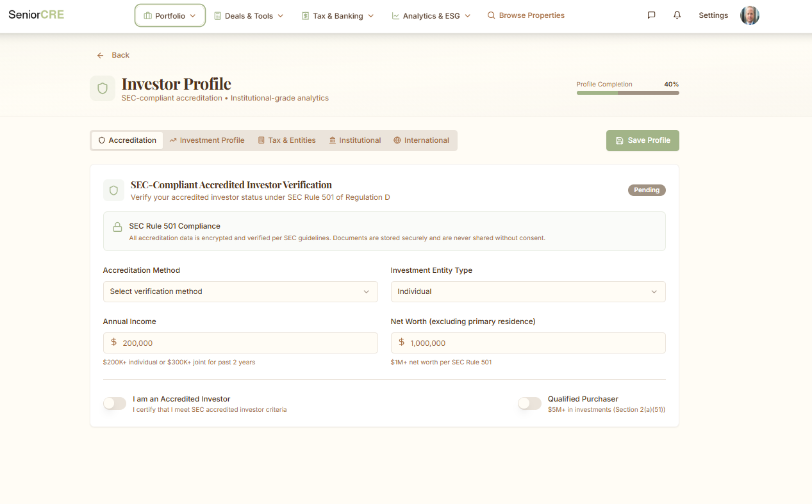This screenshot has width=812, height=504.
Task: Click the Annual Income input field
Action: click(240, 343)
